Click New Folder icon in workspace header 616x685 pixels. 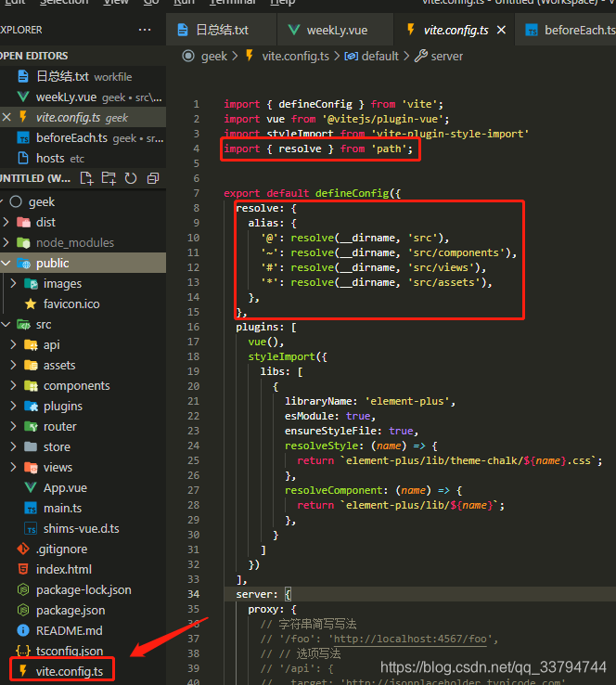pos(109,178)
